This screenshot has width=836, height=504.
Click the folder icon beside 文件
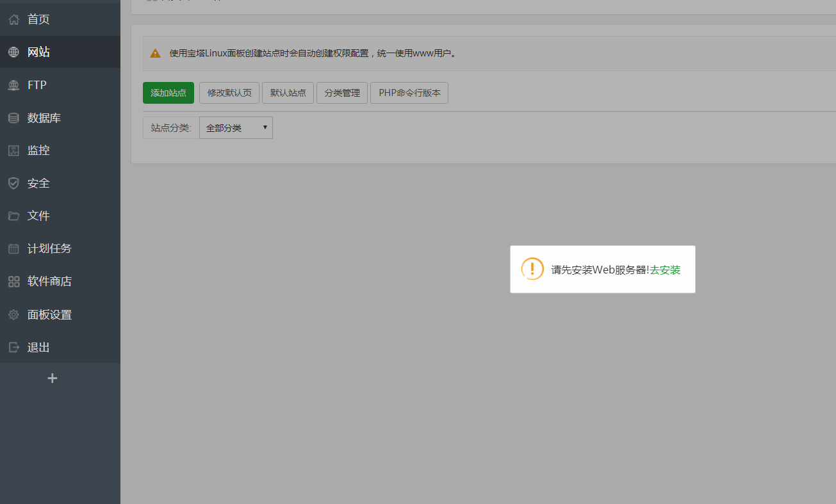click(x=13, y=216)
